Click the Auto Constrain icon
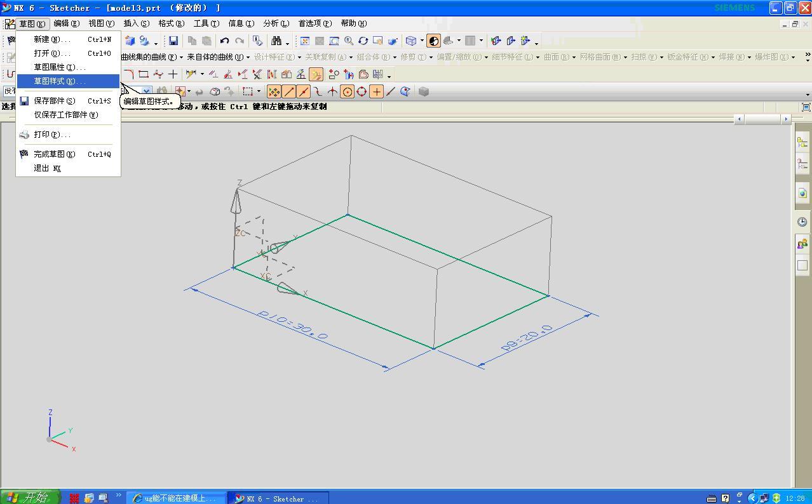The width and height of the screenshot is (812, 504). point(228,74)
